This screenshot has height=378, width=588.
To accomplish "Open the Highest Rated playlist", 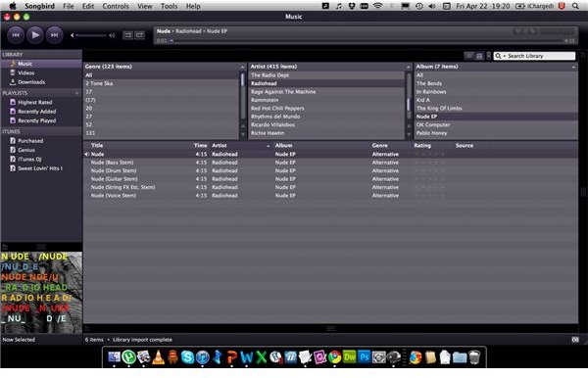I will point(41,102).
